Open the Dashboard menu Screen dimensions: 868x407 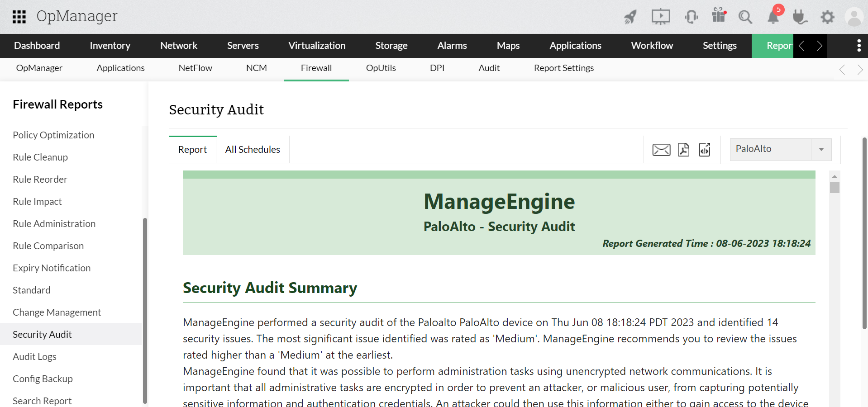tap(37, 46)
